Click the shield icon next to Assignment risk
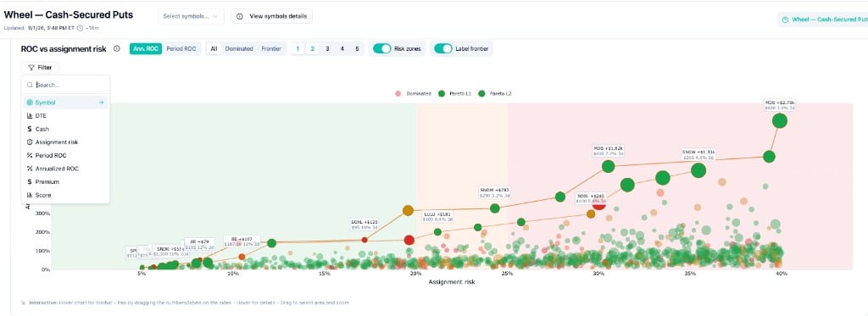Viewport: 868px width, 316px height. (x=30, y=142)
